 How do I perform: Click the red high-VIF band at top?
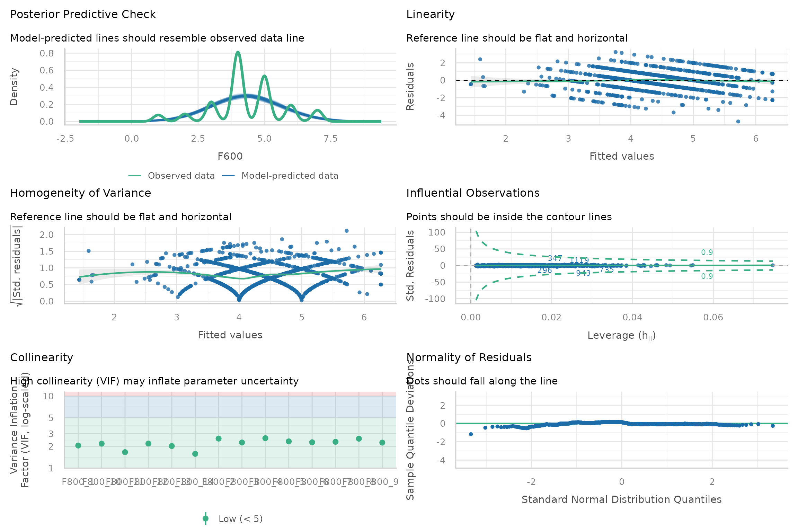230,394
